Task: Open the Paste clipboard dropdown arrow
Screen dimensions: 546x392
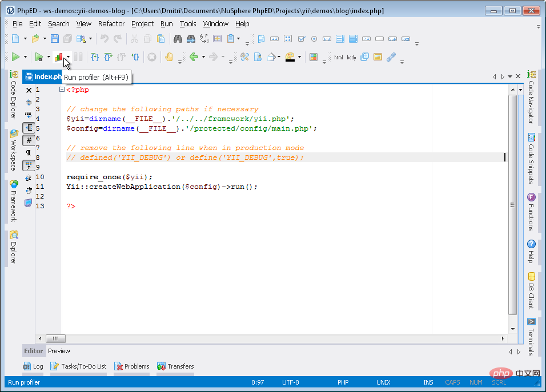Action: pyautogui.click(x=239, y=39)
